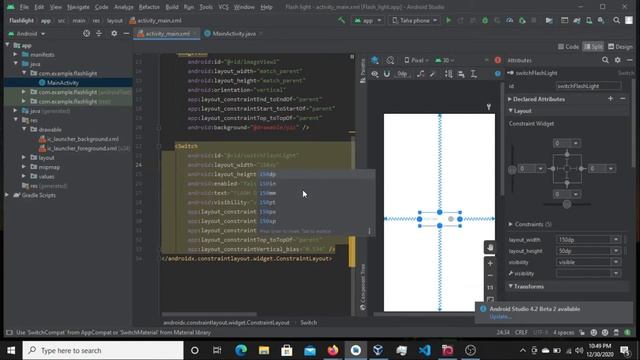Click the orientation for preview icon
This screenshot has height=360, width=640.
(390, 60)
